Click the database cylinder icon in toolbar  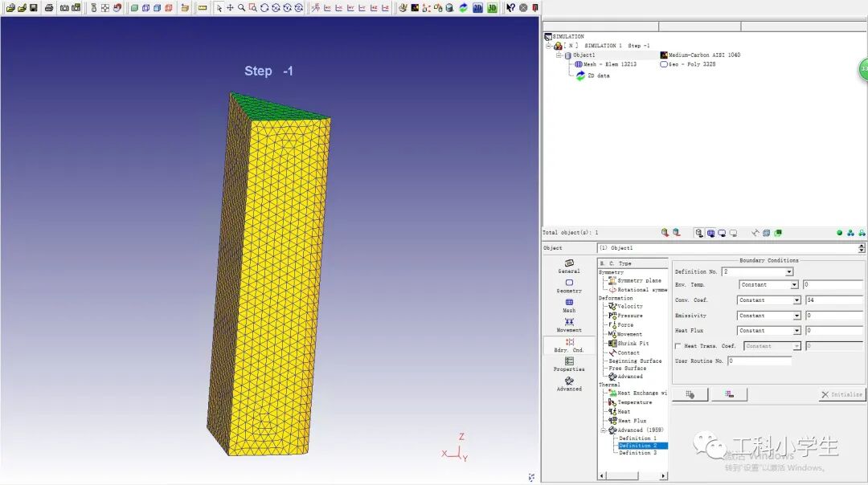coord(449,8)
